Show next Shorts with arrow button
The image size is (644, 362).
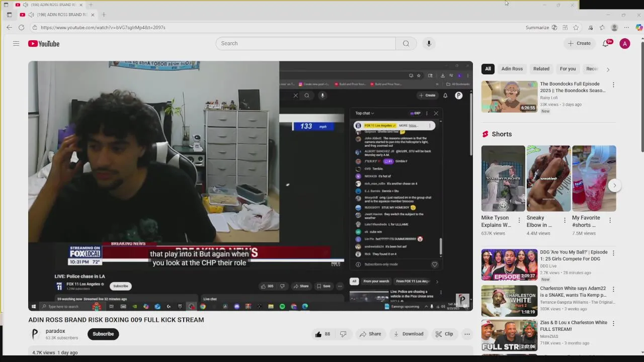614,186
